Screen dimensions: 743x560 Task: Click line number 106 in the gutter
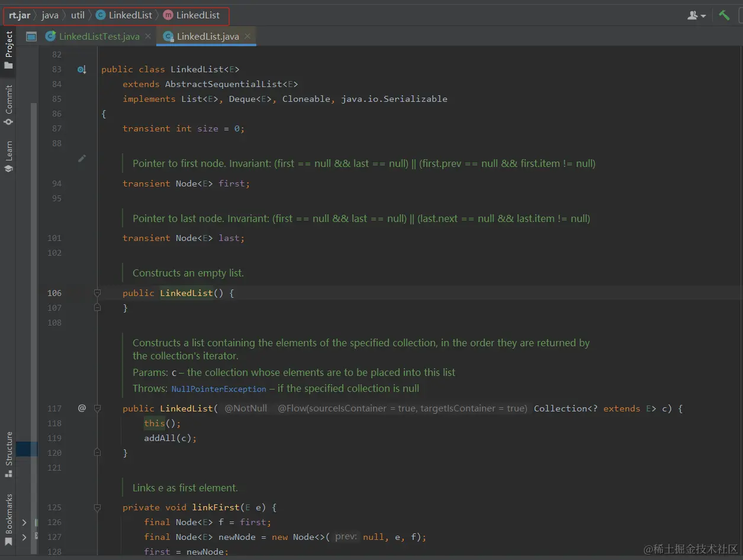point(54,293)
